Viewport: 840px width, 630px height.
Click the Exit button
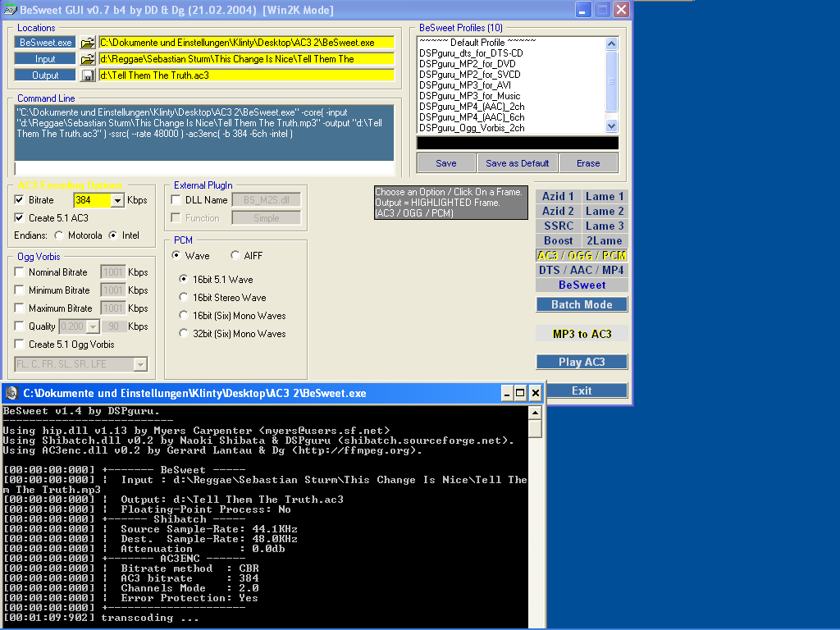[582, 390]
